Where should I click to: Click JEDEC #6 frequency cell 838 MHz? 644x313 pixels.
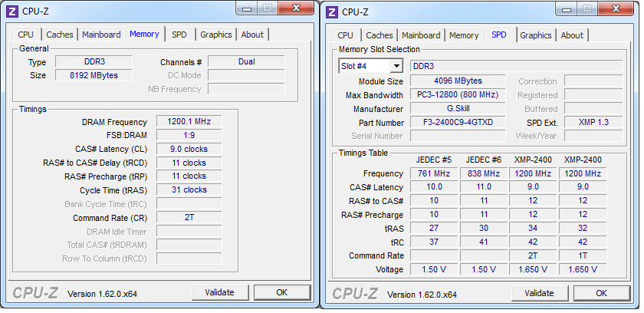point(484,173)
